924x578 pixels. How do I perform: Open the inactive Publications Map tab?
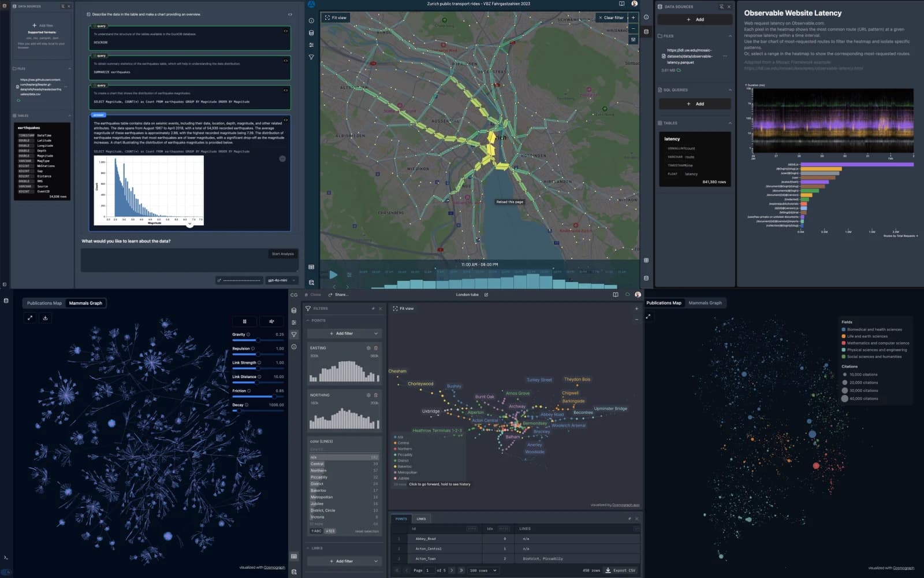44,303
